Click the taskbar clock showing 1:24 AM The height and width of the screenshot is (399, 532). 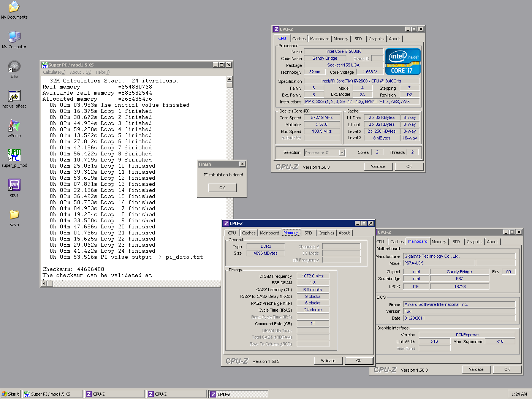coord(519,394)
